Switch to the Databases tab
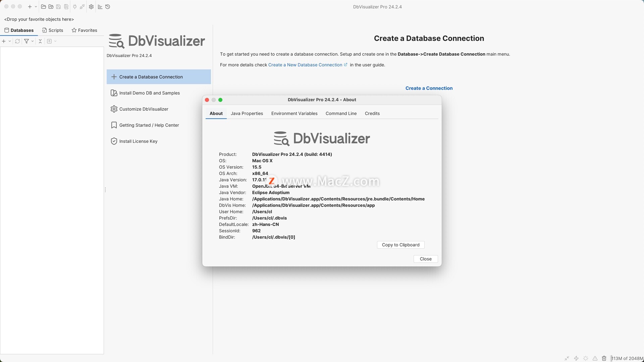Screen dimensions: 644x362 [19, 30]
